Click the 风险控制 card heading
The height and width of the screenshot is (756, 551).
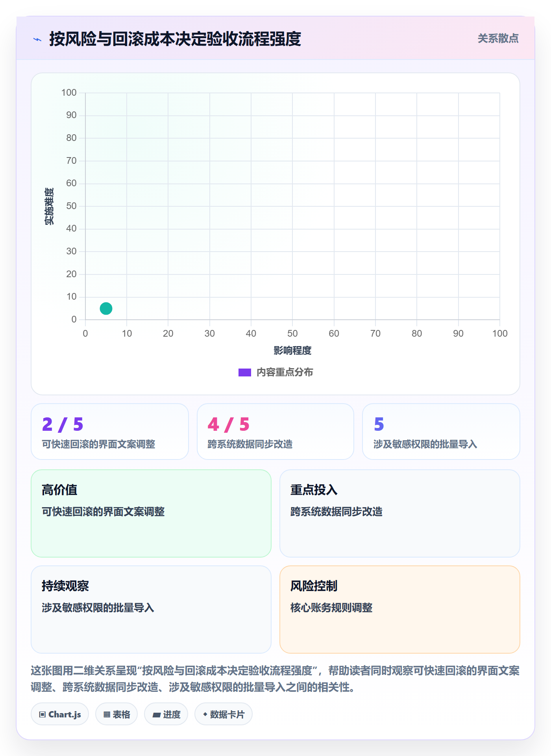coord(314,586)
